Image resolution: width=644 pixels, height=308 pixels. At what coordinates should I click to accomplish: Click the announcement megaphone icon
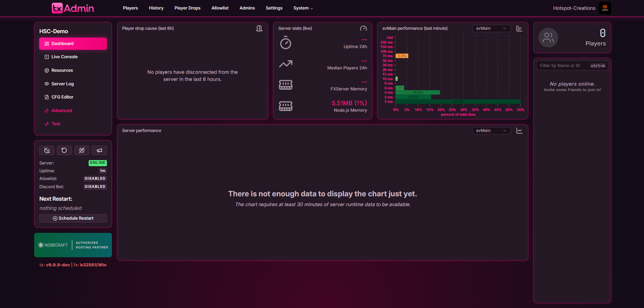coord(99,150)
